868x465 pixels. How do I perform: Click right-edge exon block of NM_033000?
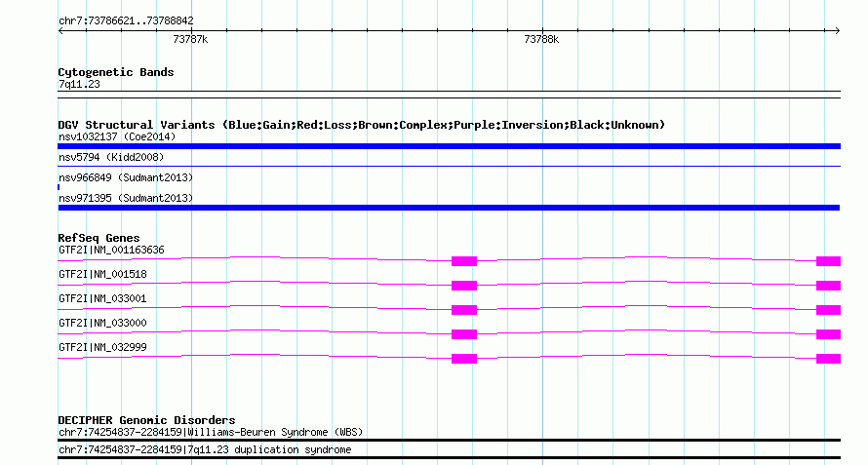(828, 334)
